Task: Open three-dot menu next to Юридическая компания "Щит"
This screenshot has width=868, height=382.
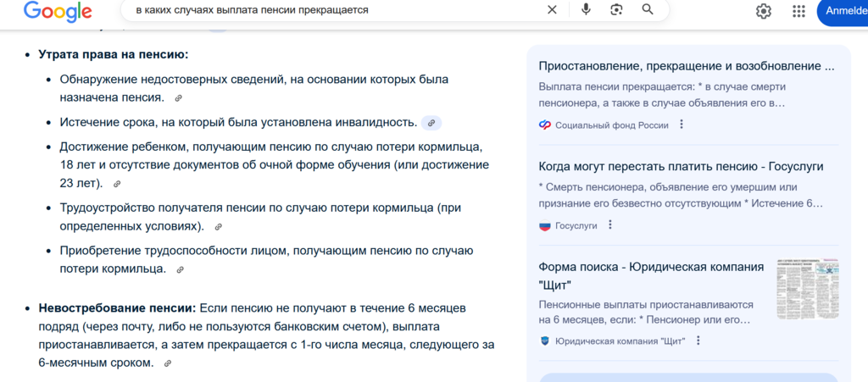Action: [698, 340]
